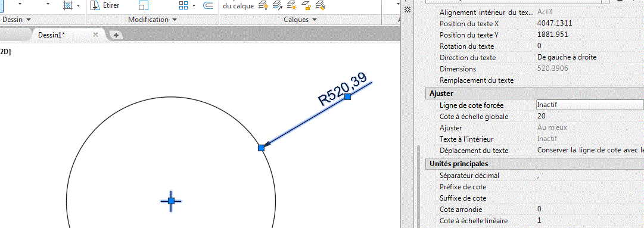
Task: Switch to the Dessin1* drawing tab
Action: click(x=51, y=35)
